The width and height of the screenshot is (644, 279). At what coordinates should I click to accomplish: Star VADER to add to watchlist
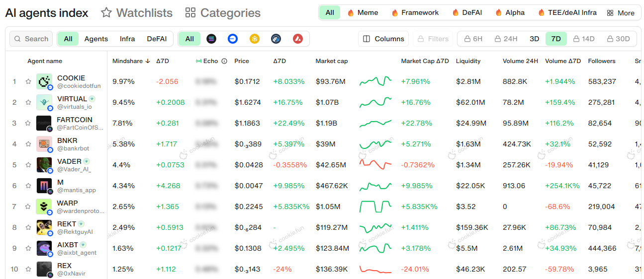28,165
